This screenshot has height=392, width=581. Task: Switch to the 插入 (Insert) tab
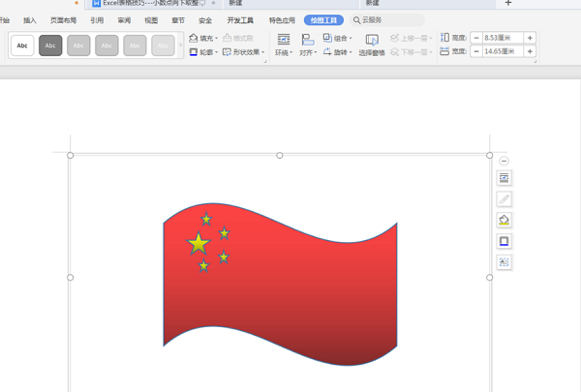(30, 19)
